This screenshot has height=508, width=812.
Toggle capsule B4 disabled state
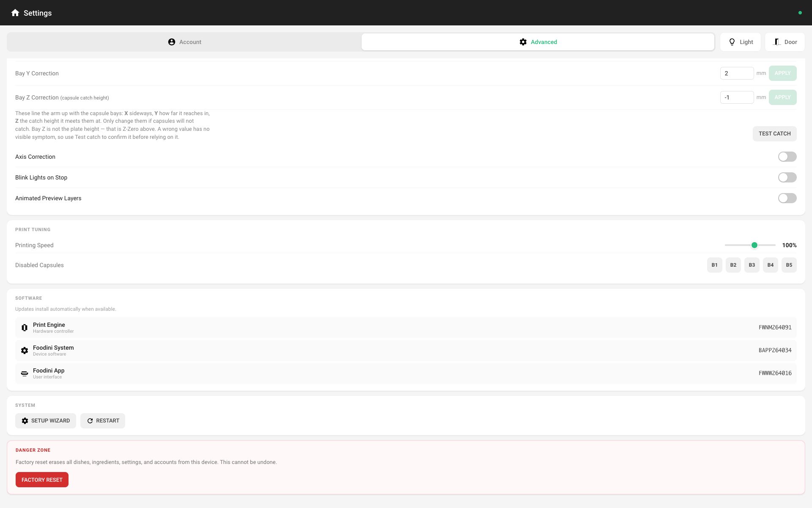770,265
